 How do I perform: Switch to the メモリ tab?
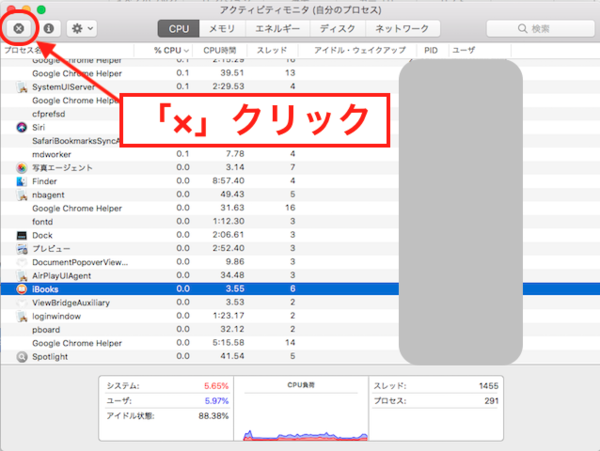coord(223,29)
